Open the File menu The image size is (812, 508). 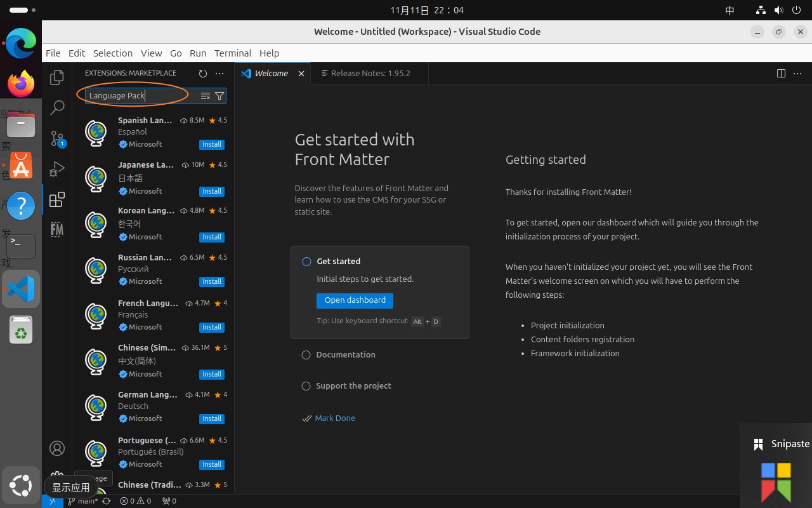coord(53,53)
